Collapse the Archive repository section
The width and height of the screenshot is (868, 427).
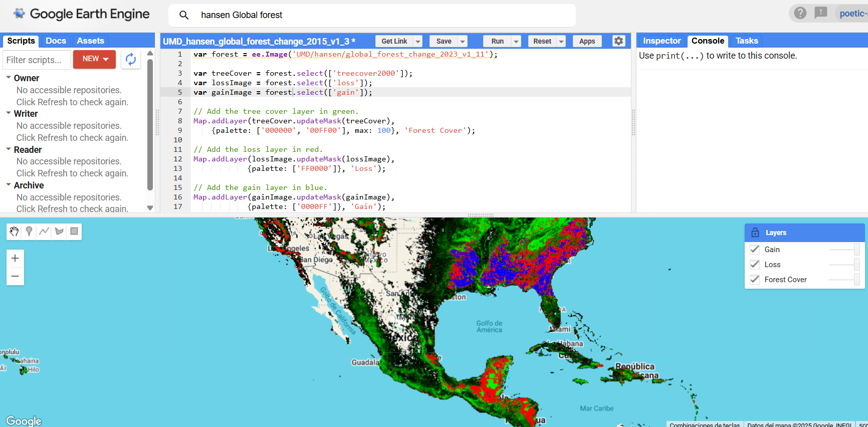(9, 185)
